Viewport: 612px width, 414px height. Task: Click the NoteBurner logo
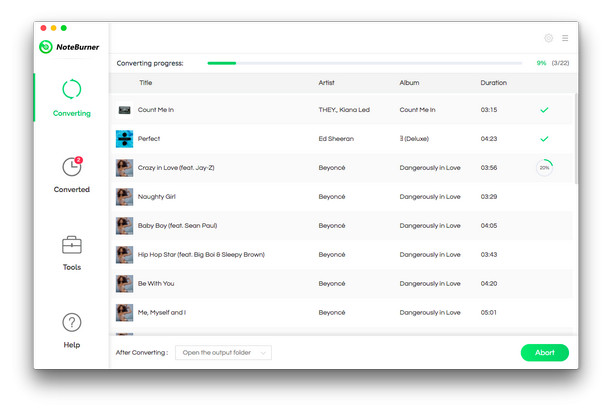69,47
